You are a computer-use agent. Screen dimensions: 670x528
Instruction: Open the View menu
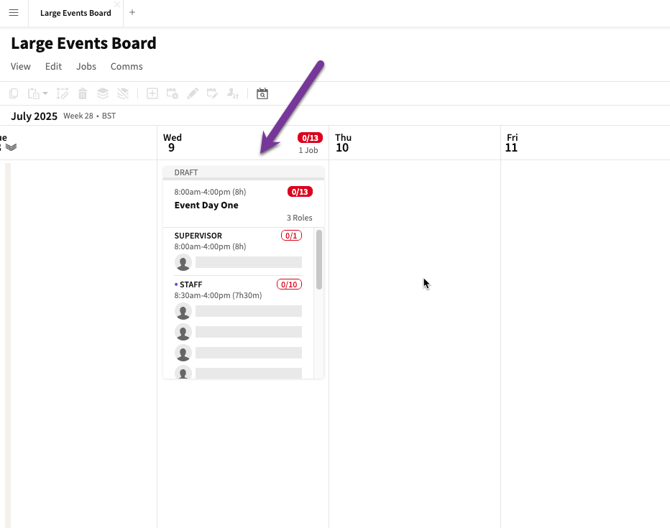(x=21, y=67)
